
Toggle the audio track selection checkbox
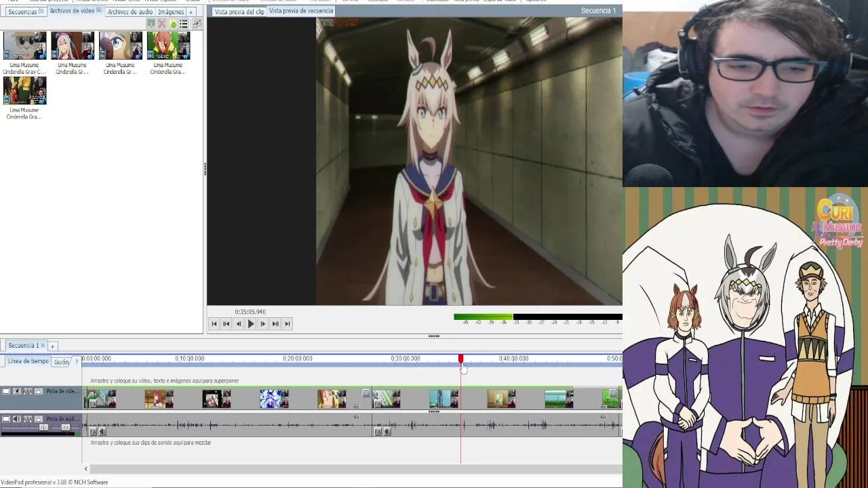(6, 419)
